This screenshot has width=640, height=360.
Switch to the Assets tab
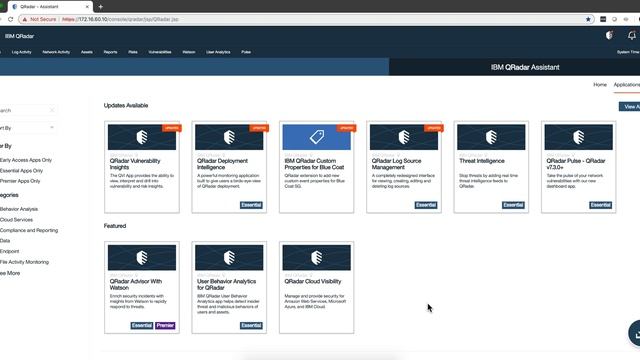coord(87,52)
